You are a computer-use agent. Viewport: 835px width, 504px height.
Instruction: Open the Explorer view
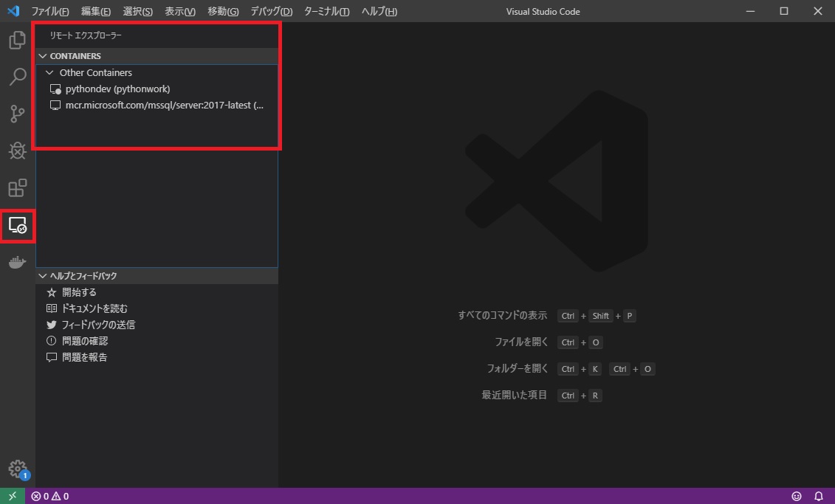(17, 41)
